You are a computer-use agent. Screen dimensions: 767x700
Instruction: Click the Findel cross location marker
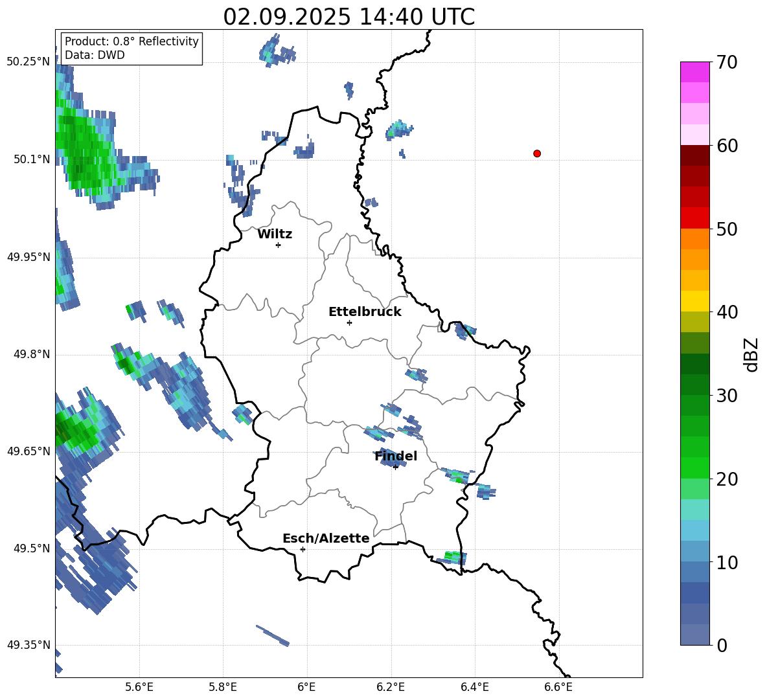click(x=396, y=467)
